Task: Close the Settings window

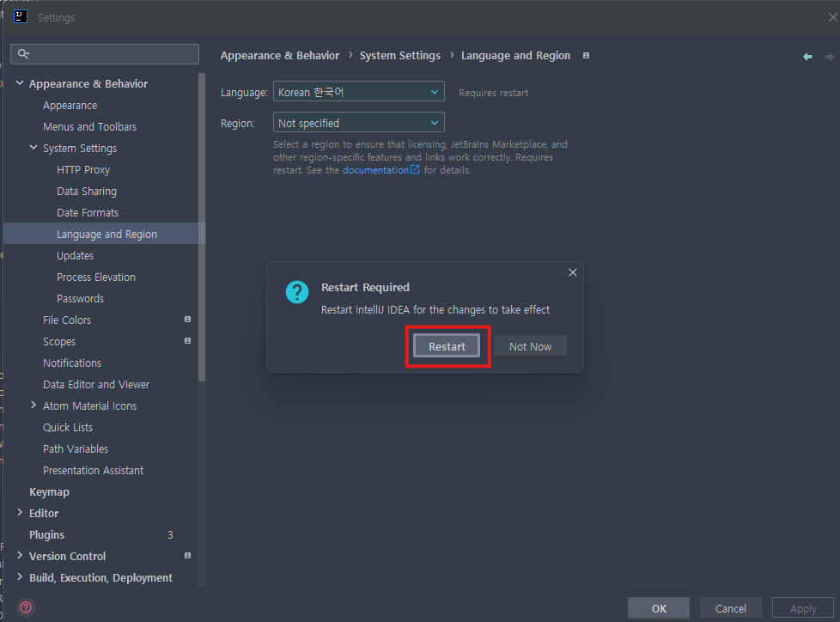Action: click(832, 17)
